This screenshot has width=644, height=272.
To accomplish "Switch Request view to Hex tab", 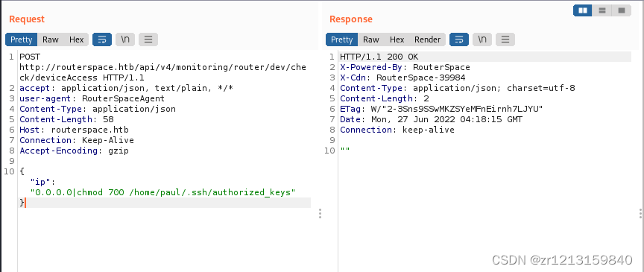I will [76, 39].
